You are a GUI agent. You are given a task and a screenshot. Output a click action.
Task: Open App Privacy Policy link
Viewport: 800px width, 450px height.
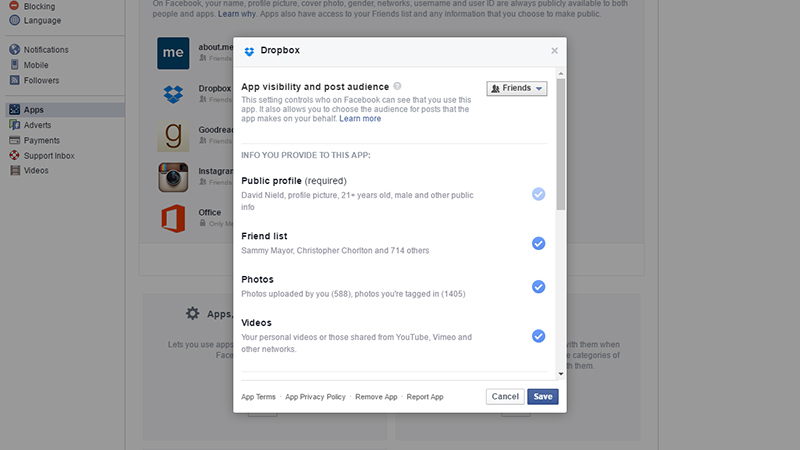coord(315,397)
